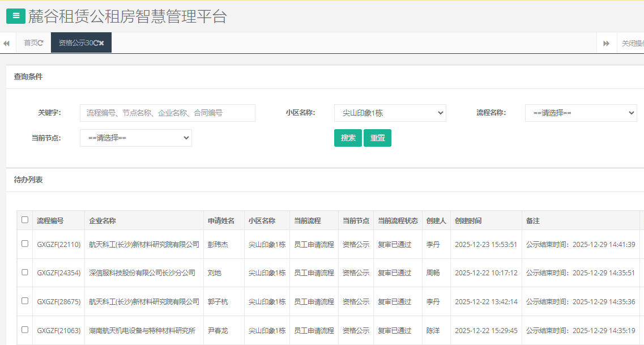
Task: Refresh the 资格公示 tab via its reload icon
Action: tap(96, 43)
